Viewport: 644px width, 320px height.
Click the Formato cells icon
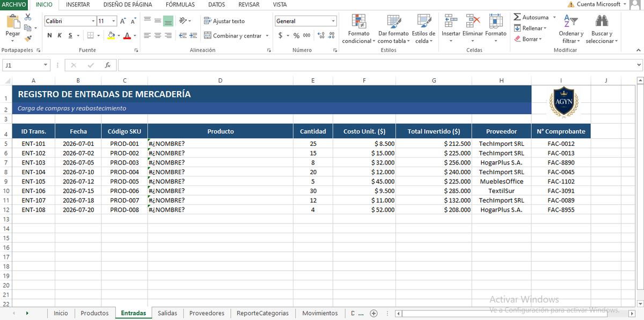(x=495, y=21)
